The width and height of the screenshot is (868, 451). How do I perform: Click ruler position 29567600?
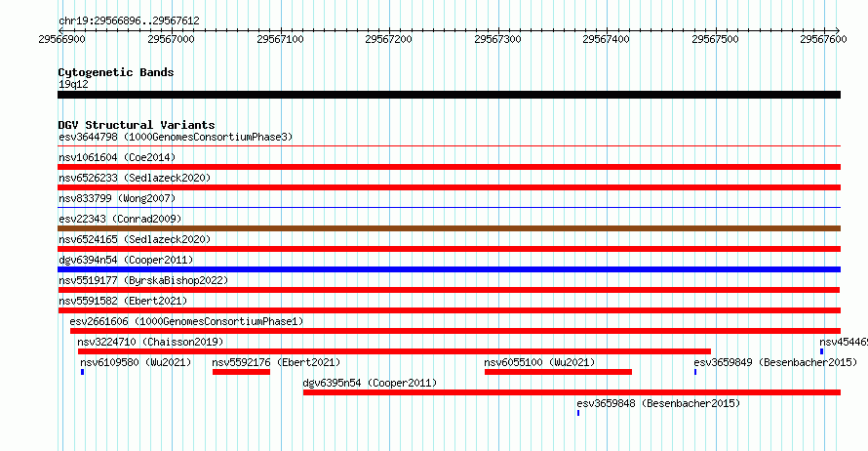pos(824,39)
